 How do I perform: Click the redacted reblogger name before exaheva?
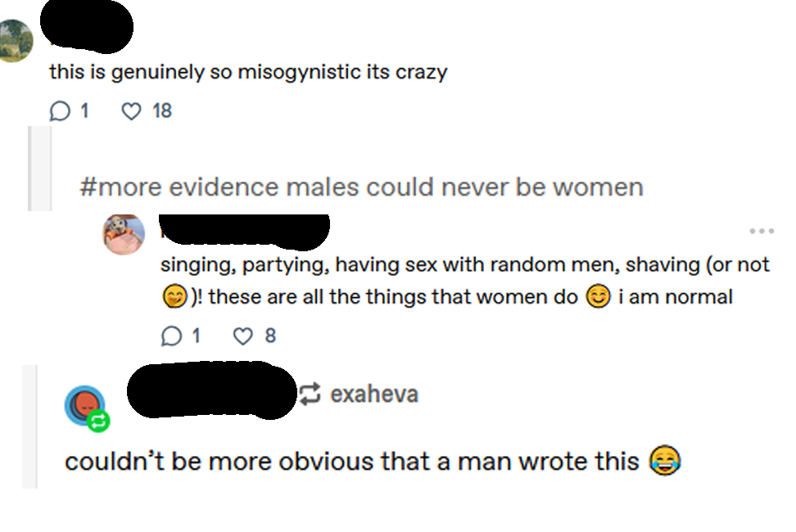[x=212, y=394]
